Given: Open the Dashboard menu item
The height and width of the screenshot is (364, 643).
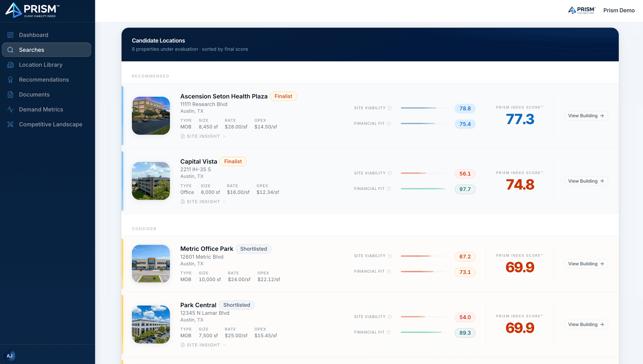Looking at the screenshot, I should tap(46, 35).
